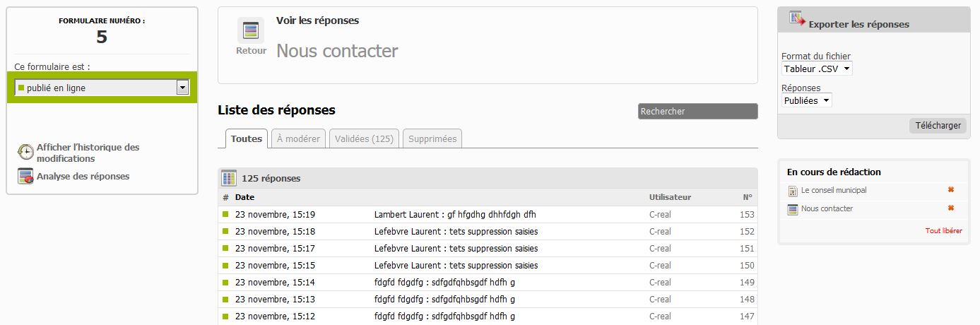Open response 152 from Lefebvre Laurent
The height and width of the screenshot is (325, 980).
[456, 232]
